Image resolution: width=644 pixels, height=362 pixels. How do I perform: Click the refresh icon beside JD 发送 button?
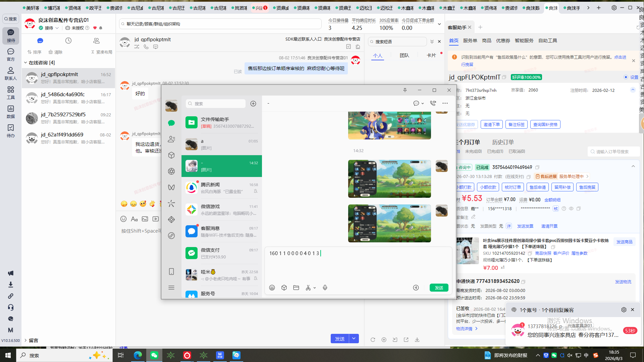click(373, 340)
